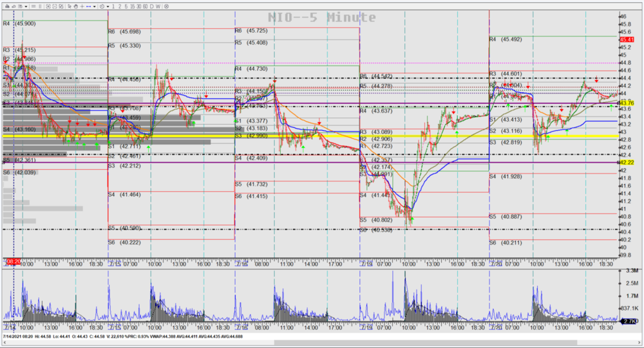Viewport: 644px width, 348px height.
Task: Click the vertical bars layout icon
Action: pos(40,6)
